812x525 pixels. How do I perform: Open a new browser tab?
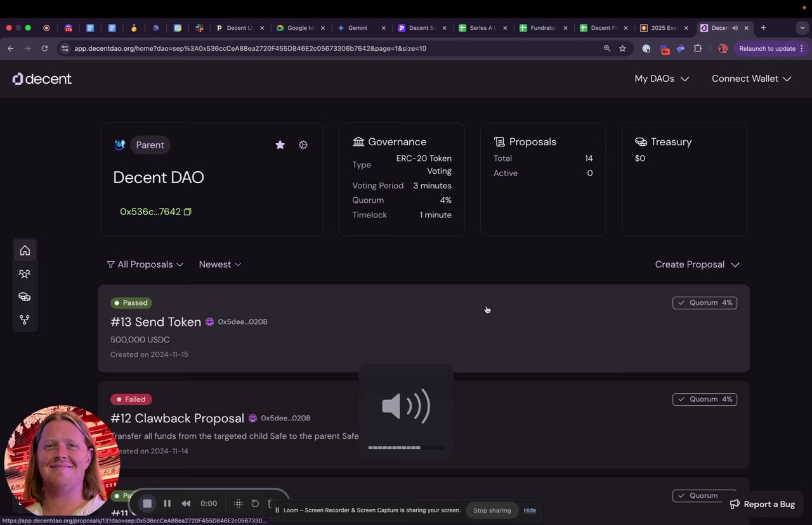coord(763,28)
